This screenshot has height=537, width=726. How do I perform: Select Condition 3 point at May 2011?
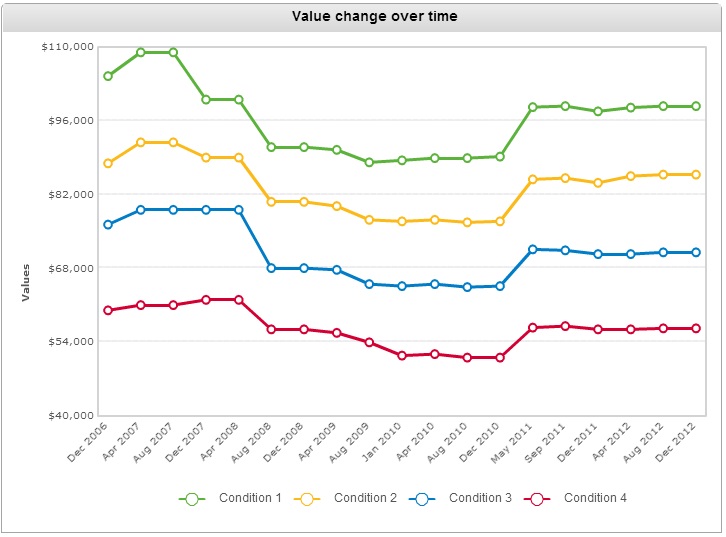533,249
